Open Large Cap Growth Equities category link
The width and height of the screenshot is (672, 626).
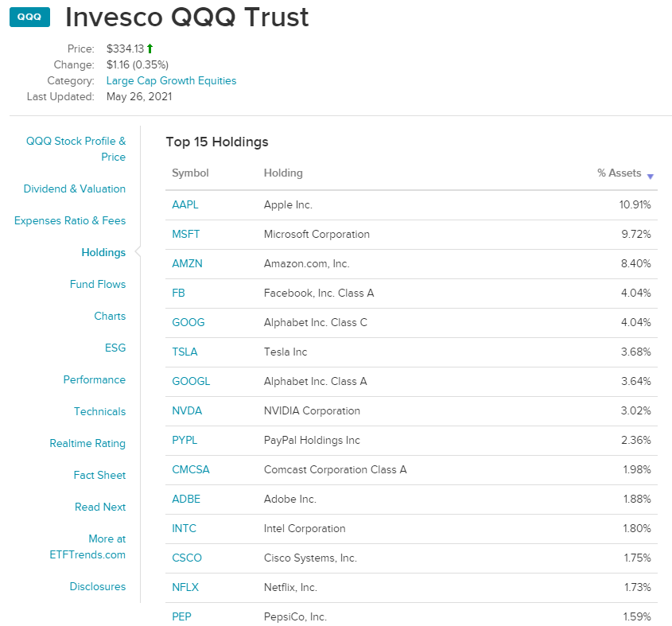point(171,80)
